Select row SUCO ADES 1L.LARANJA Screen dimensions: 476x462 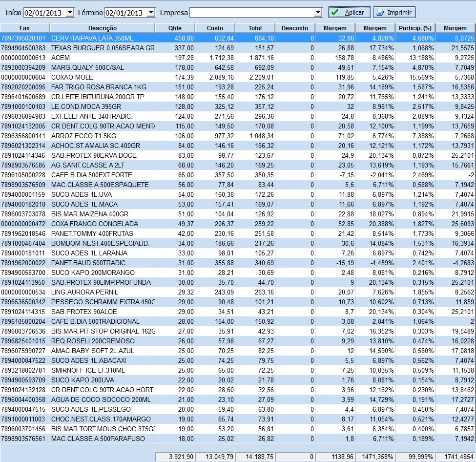tap(237, 253)
